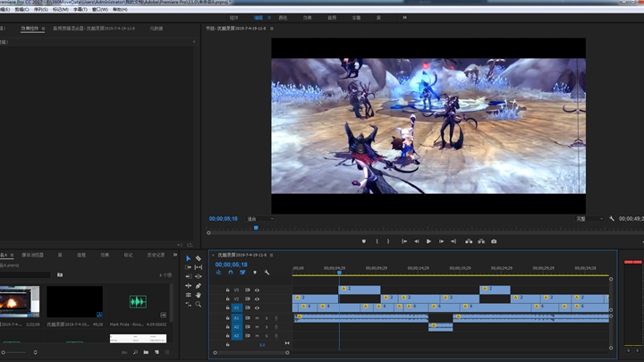Image resolution: width=644 pixels, height=362 pixels.
Task: Open the program monitor settings wrench
Action: click(x=612, y=219)
